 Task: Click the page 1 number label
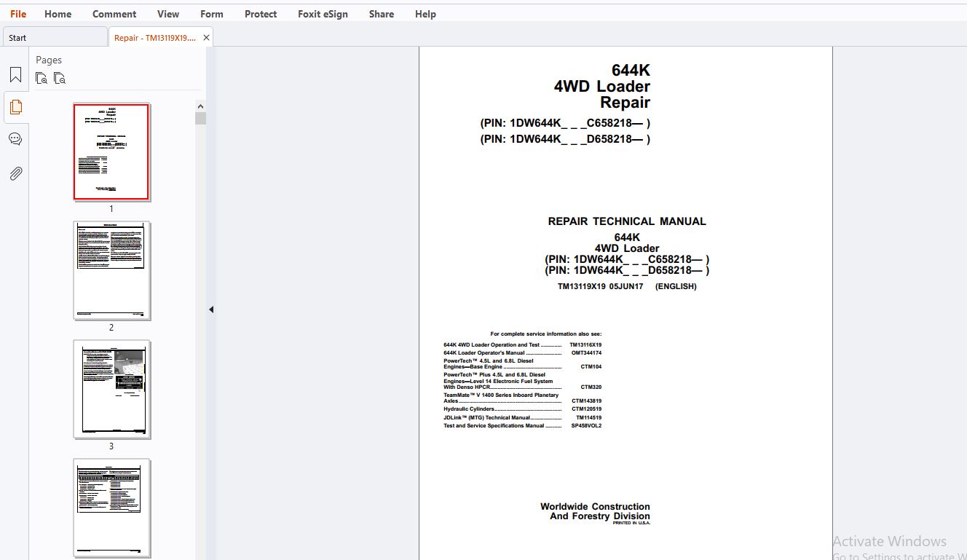pyautogui.click(x=111, y=208)
